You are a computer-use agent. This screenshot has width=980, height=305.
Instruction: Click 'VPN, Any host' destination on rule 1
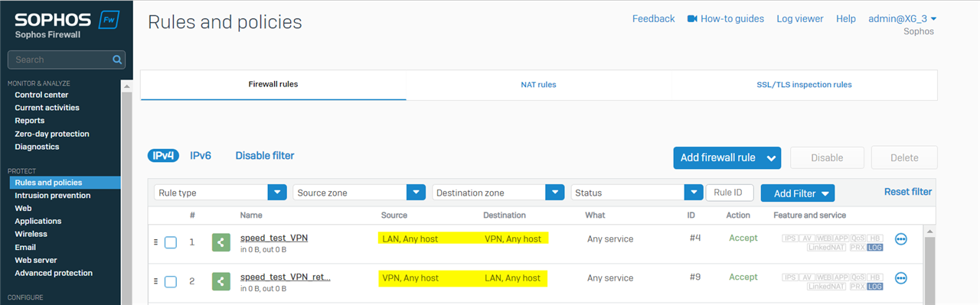[513, 238]
